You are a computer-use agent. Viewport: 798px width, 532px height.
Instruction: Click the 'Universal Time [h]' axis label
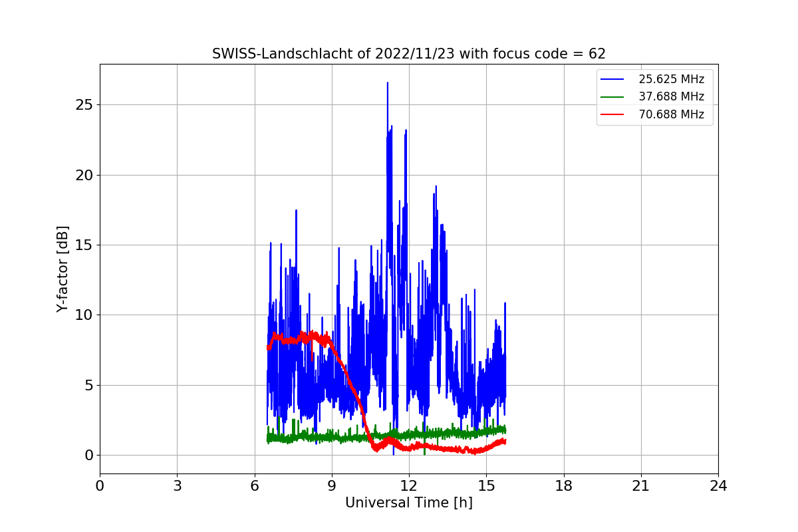tap(409, 503)
